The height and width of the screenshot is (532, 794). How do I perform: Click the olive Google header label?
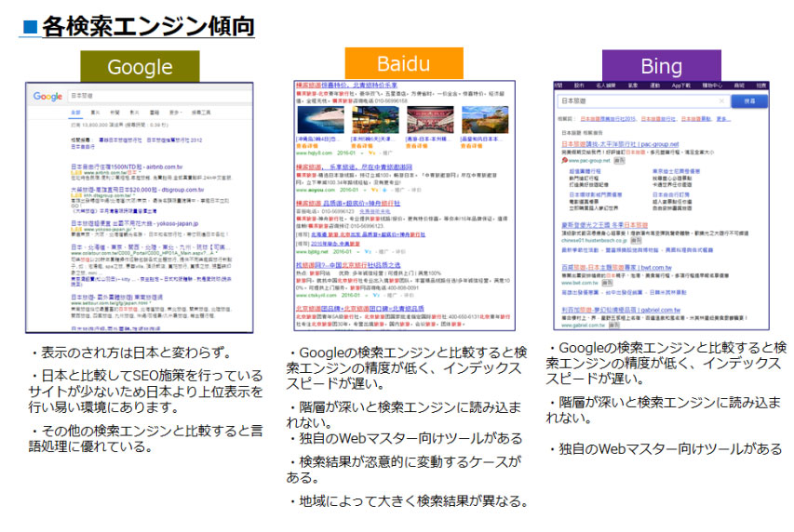(140, 66)
